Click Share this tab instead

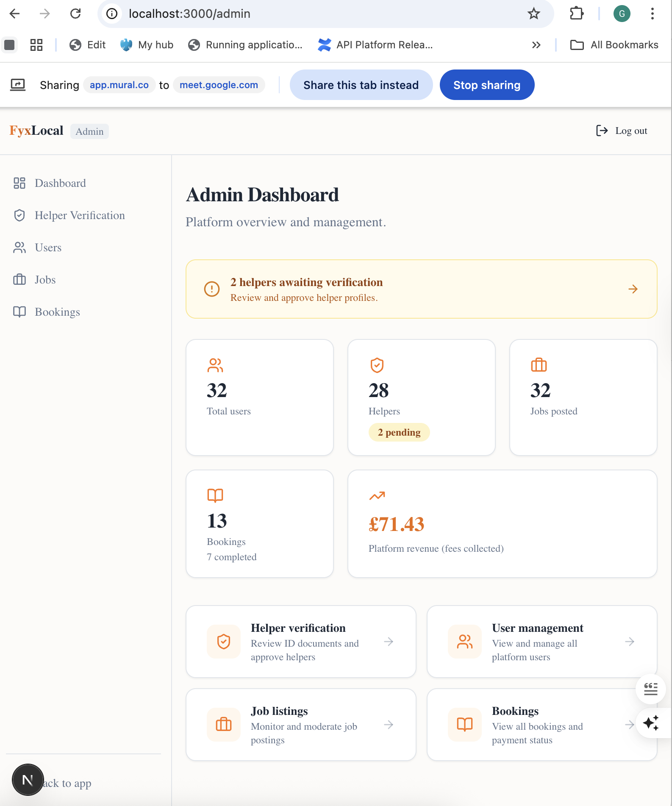coord(361,85)
